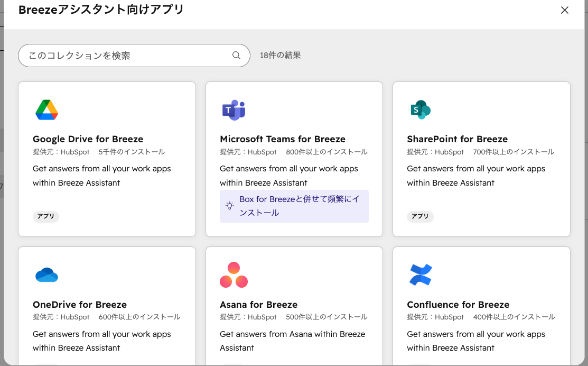Click the OneDrive card description text
Screen dimensions: 588x366
coord(101,341)
